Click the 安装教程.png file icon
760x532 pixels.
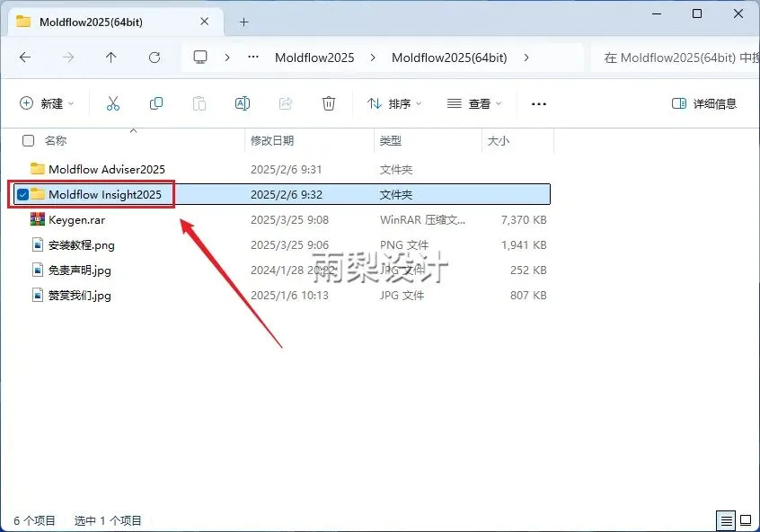point(38,244)
